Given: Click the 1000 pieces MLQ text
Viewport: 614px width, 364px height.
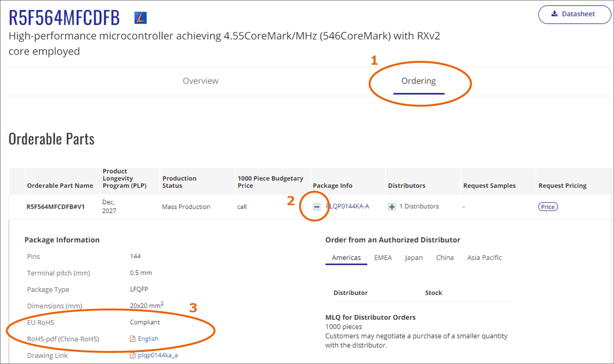Looking at the screenshot, I should [x=343, y=327].
